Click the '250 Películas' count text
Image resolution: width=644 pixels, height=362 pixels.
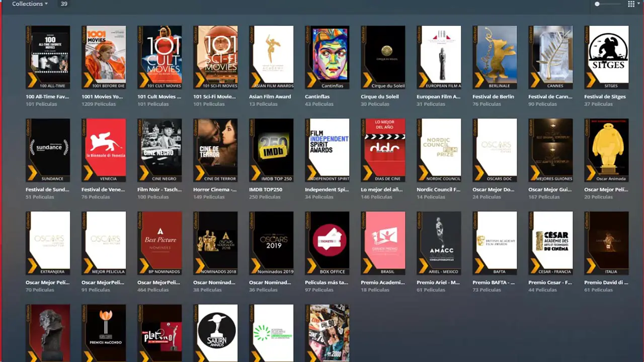click(266, 197)
